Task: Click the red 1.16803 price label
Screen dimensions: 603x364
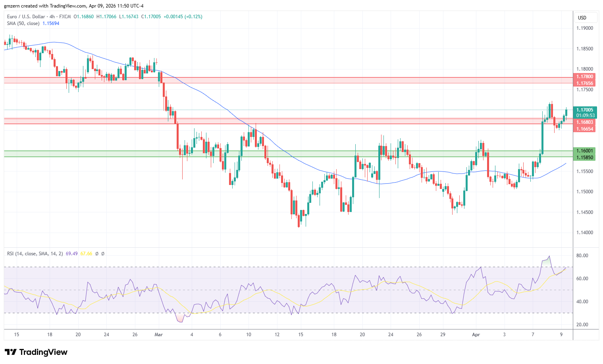Action: click(585, 122)
